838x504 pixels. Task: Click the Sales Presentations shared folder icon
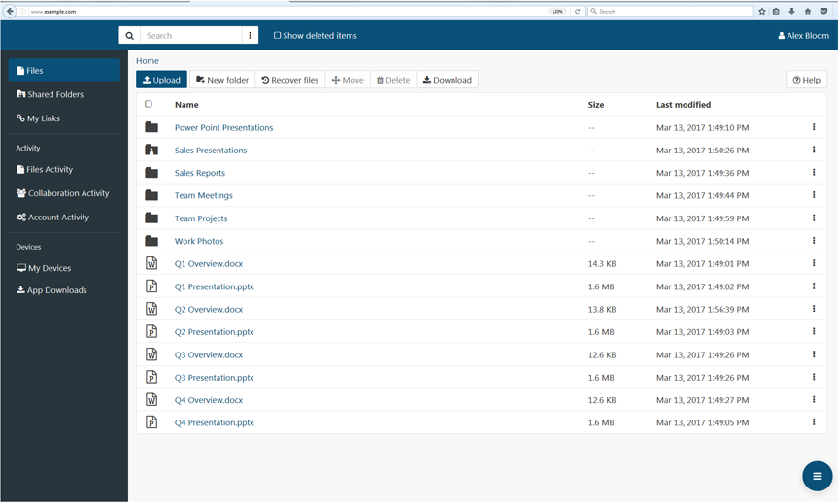pos(151,151)
